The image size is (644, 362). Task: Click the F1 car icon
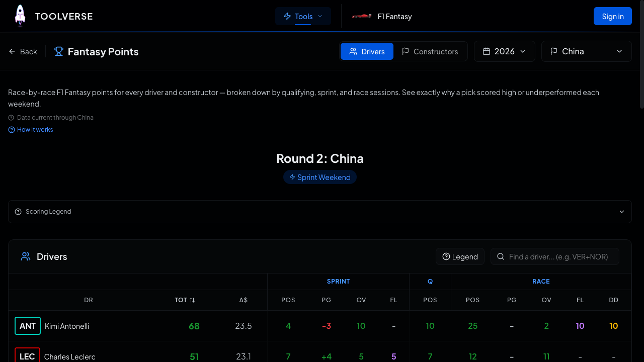click(362, 16)
